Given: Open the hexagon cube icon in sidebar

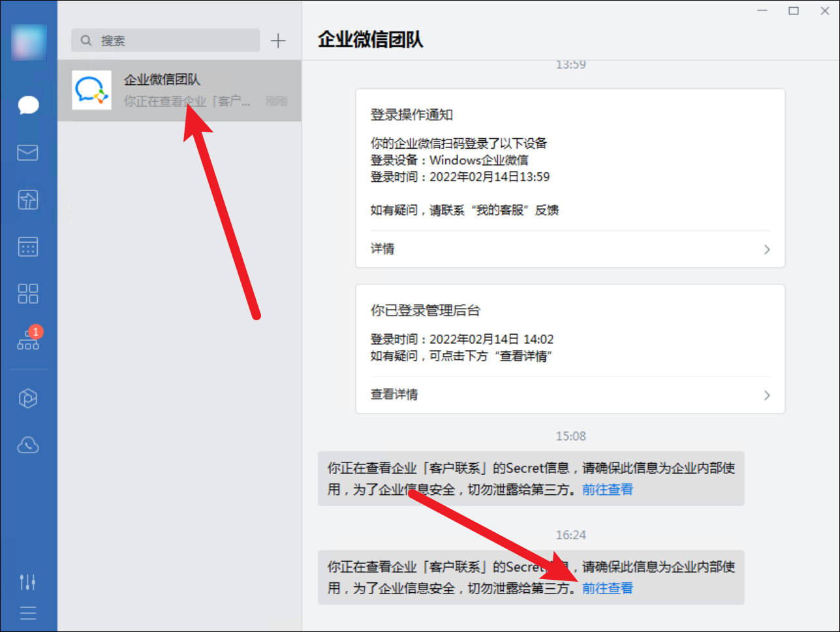Looking at the screenshot, I should 28,399.
